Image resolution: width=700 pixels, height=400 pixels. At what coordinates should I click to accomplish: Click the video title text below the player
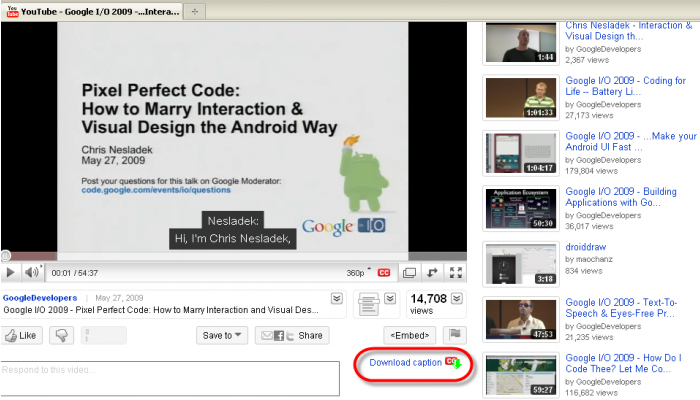click(x=161, y=310)
